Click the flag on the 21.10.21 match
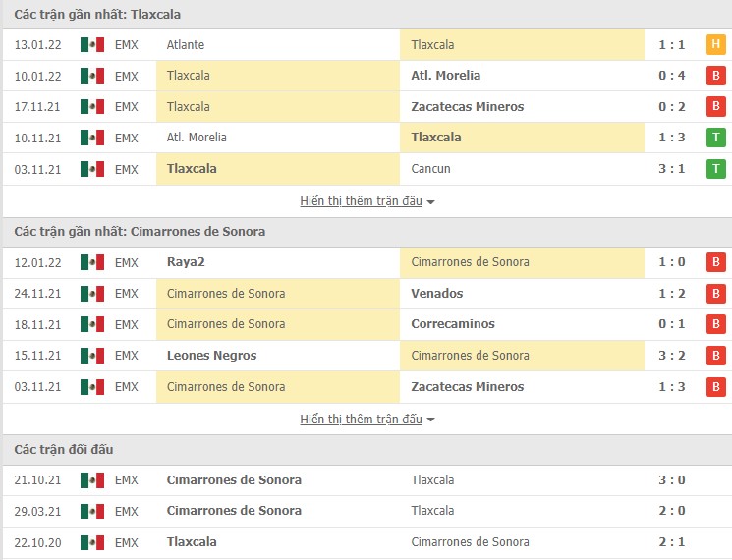732x560 pixels. pyautogui.click(x=92, y=480)
